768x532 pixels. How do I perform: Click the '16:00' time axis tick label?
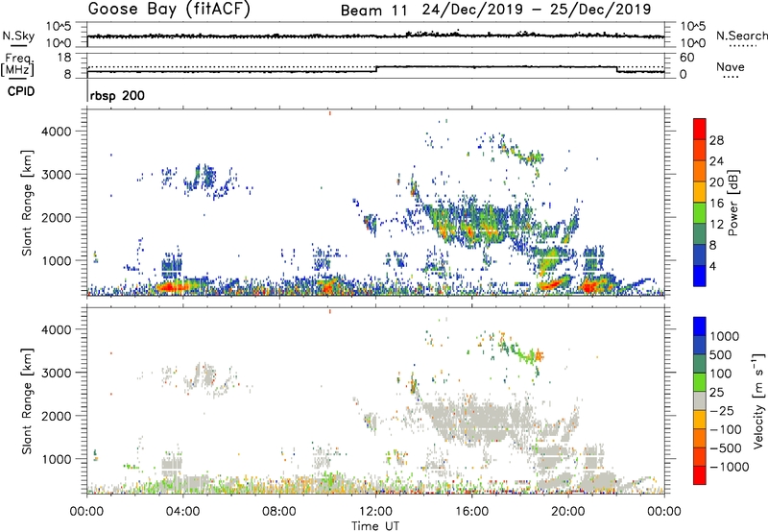[471, 512]
